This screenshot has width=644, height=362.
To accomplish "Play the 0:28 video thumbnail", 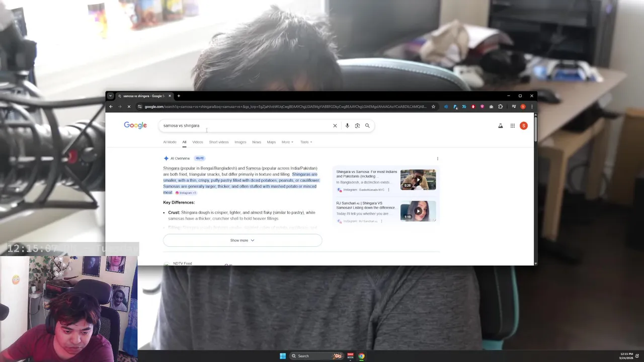I will click(x=418, y=179).
